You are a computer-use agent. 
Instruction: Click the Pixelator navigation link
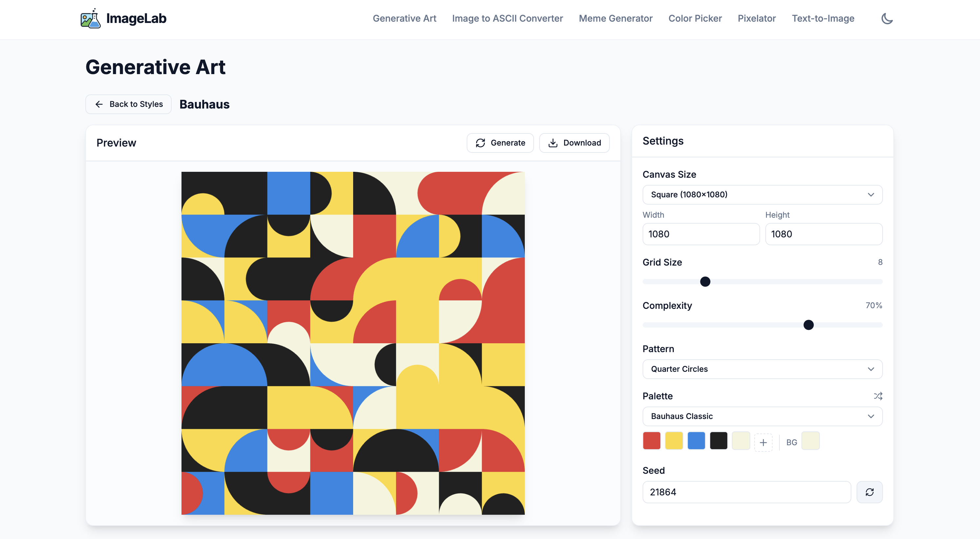(x=757, y=18)
